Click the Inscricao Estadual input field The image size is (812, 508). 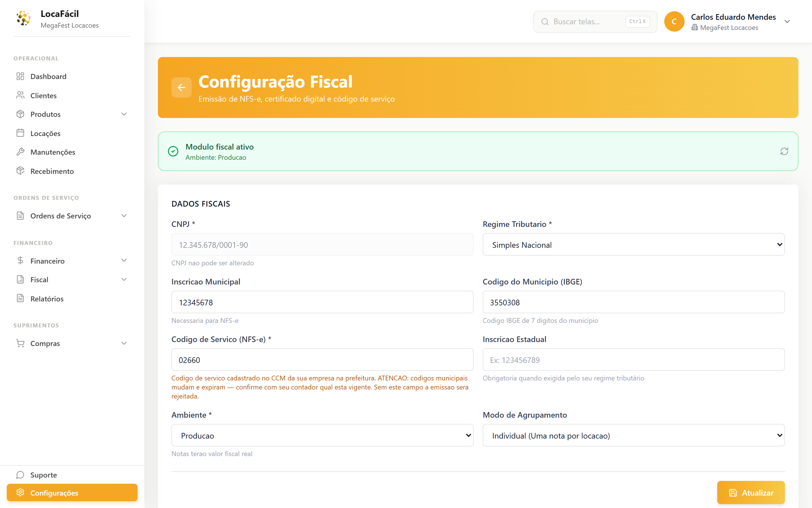(634, 360)
